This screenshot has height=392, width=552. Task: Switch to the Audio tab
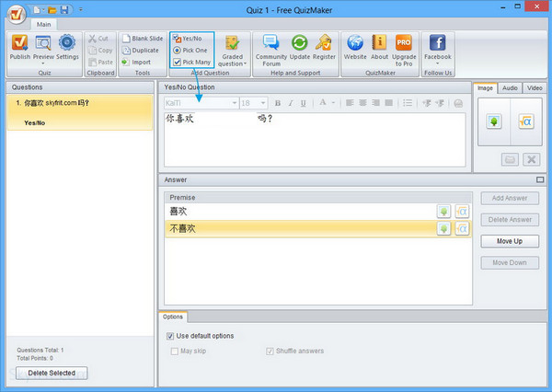(x=511, y=87)
